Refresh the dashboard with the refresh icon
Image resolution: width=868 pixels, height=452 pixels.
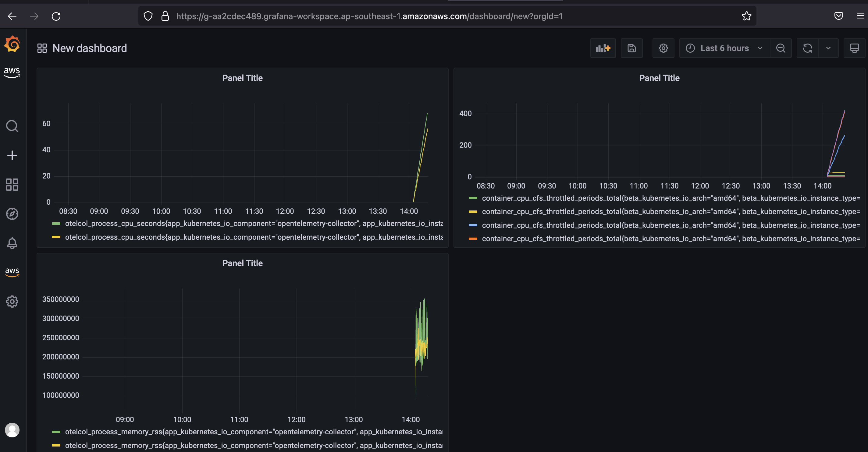807,48
